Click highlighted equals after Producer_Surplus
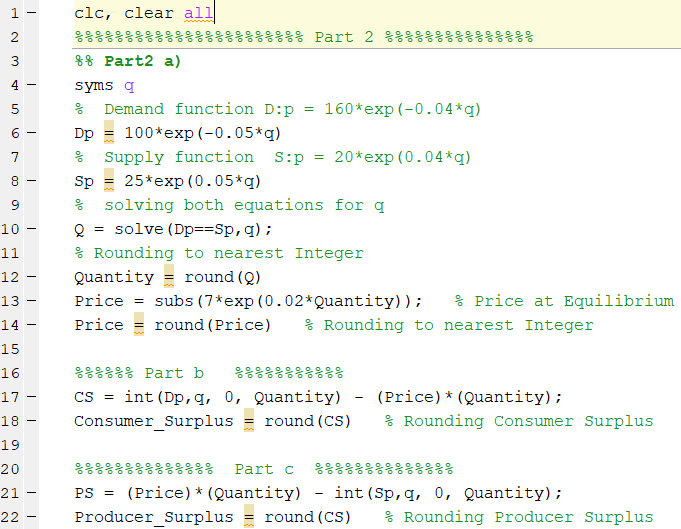Viewport: 681px width, 529px height. click(249, 517)
